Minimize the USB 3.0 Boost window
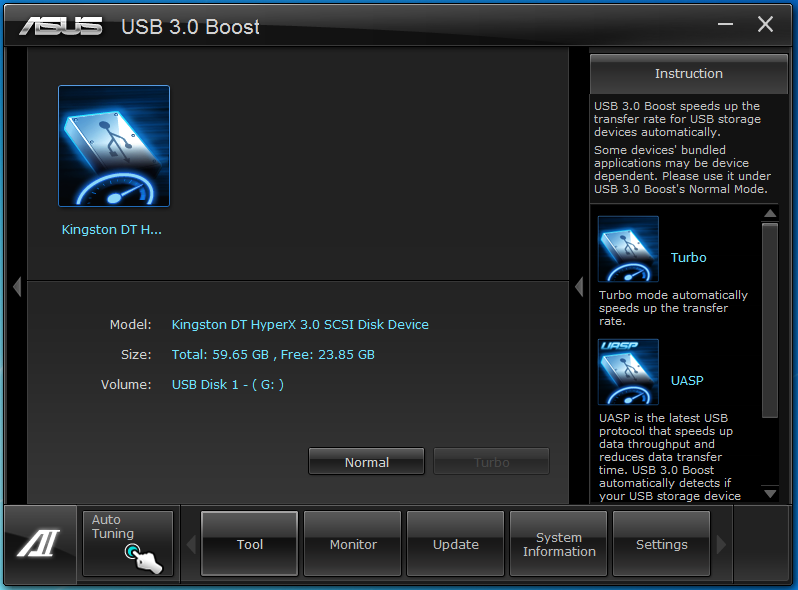This screenshot has width=798, height=590. (x=725, y=24)
